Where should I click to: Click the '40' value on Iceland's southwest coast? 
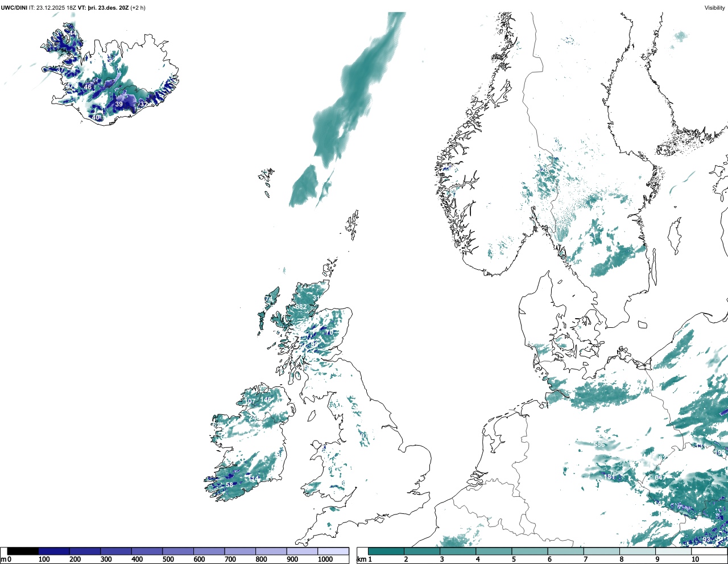(x=96, y=117)
